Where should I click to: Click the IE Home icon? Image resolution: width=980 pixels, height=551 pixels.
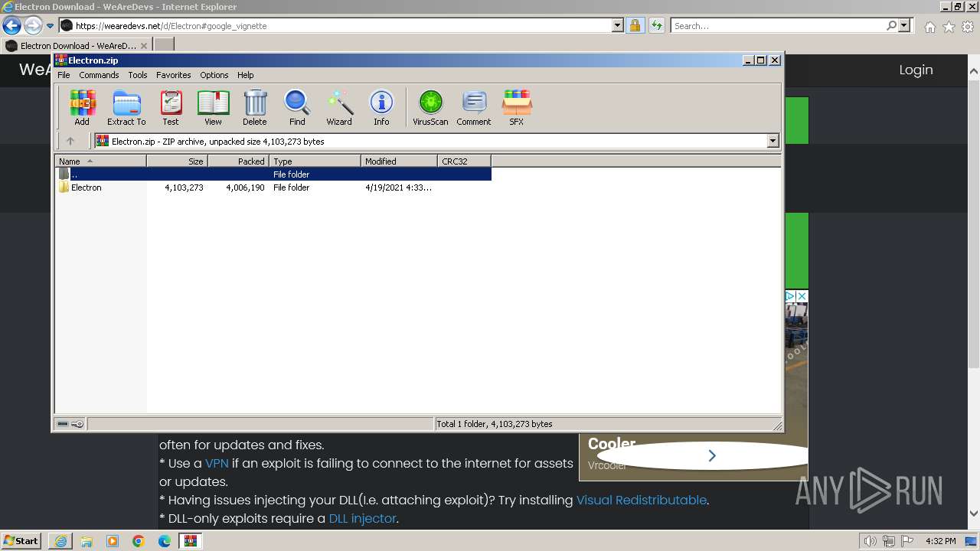[x=929, y=27]
